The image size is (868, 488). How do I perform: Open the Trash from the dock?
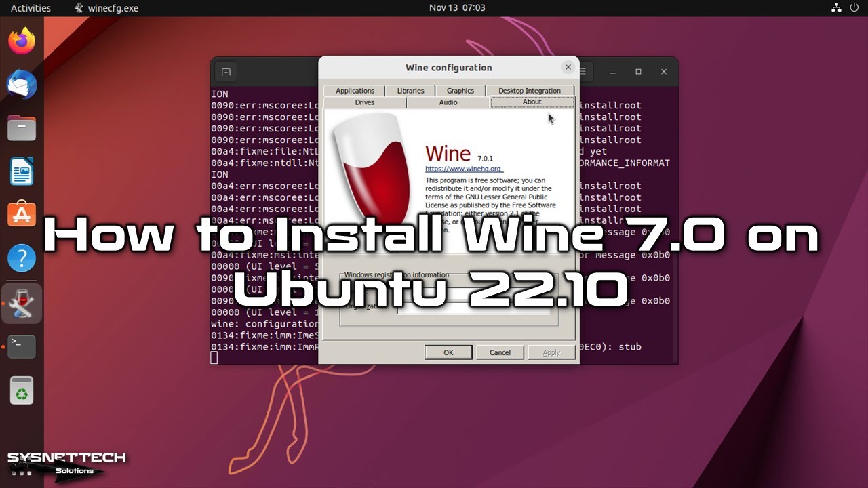[22, 390]
